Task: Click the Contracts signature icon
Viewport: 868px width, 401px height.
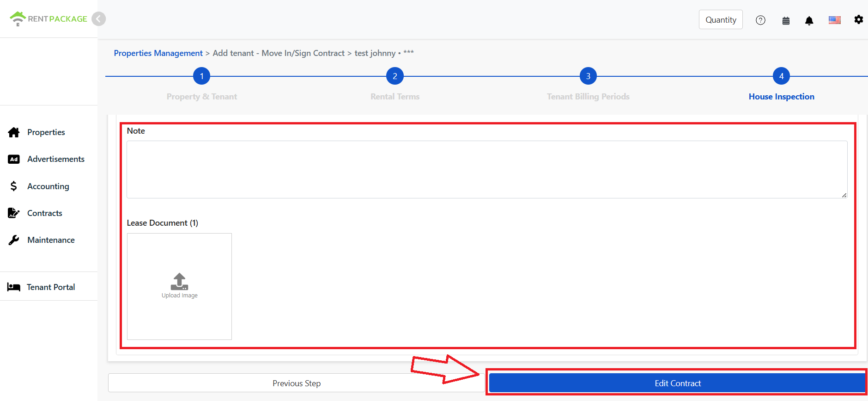Action: pyautogui.click(x=14, y=213)
